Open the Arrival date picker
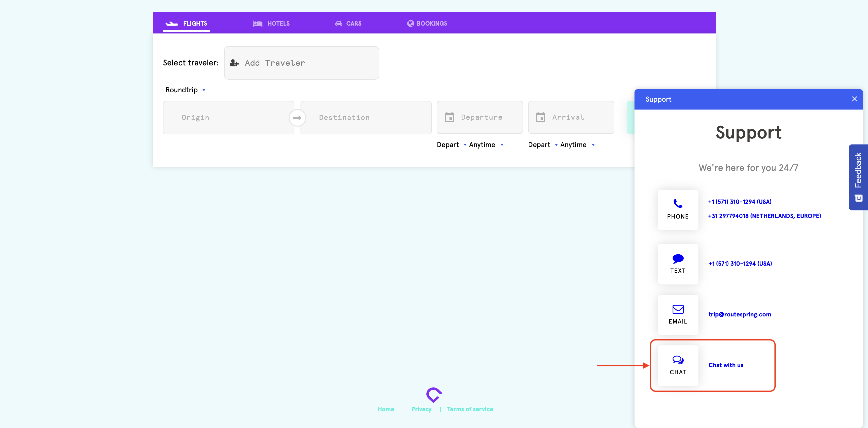868x428 pixels. click(x=571, y=117)
